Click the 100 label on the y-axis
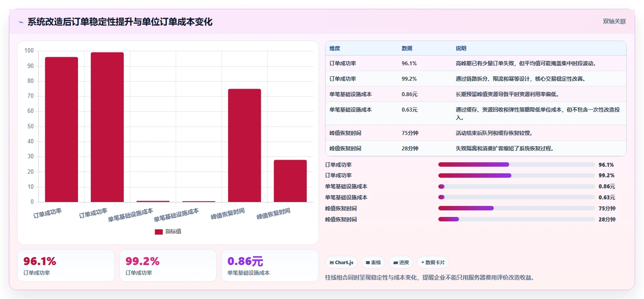 [x=29, y=51]
